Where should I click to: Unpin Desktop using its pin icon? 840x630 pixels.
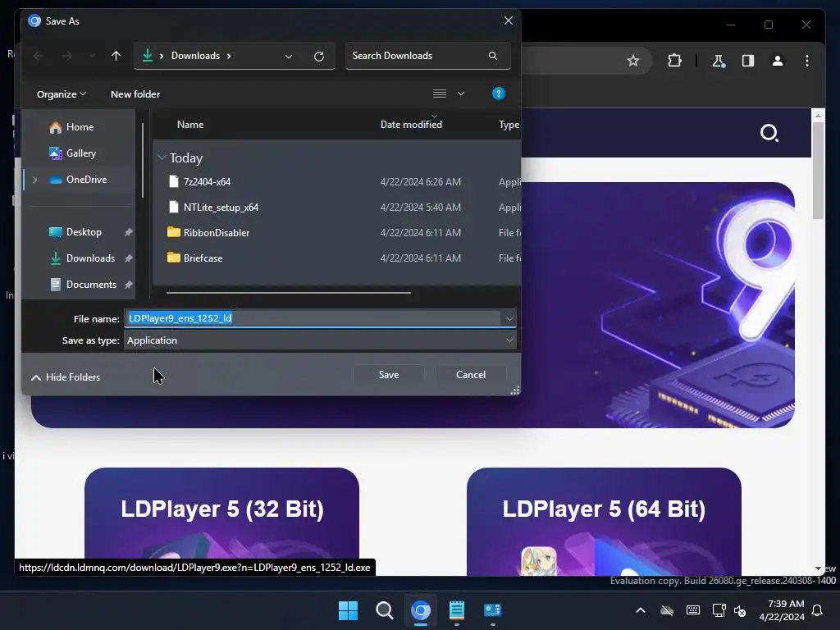tap(129, 232)
